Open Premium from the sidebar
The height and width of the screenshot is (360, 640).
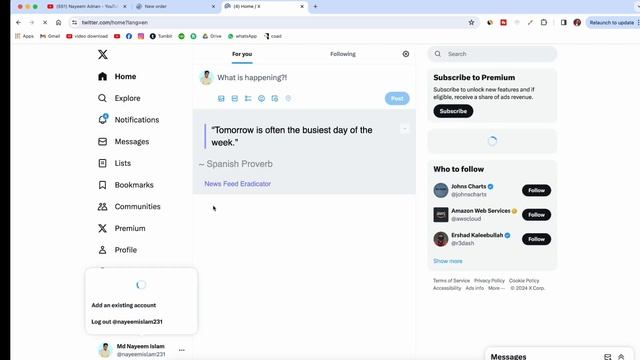click(x=121, y=228)
